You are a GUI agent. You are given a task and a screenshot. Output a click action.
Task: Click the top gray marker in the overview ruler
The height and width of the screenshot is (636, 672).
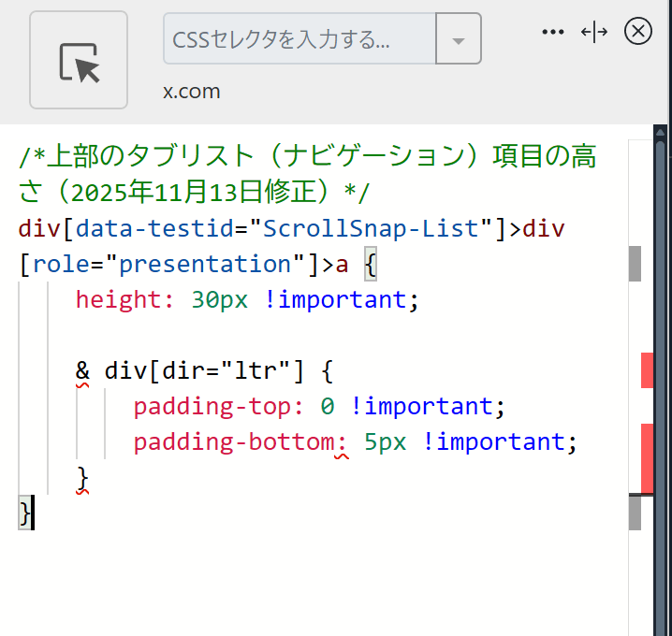(635, 265)
